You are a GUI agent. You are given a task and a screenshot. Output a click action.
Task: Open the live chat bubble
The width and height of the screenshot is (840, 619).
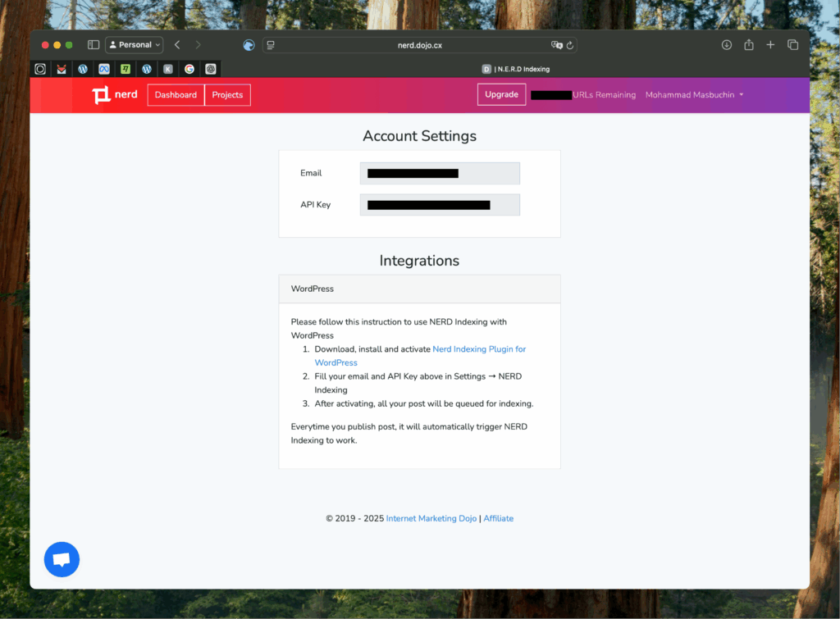(62, 560)
